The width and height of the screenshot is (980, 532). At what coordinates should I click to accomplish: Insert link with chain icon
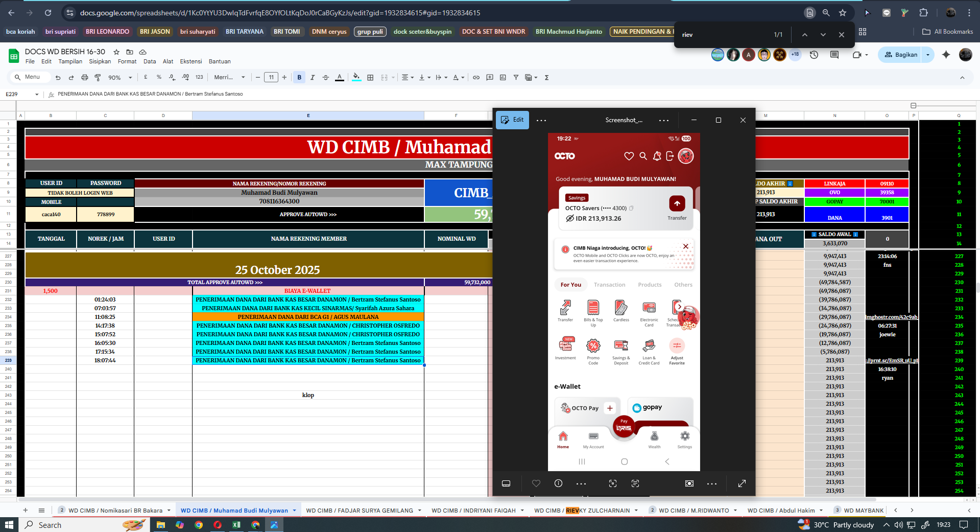click(x=476, y=77)
